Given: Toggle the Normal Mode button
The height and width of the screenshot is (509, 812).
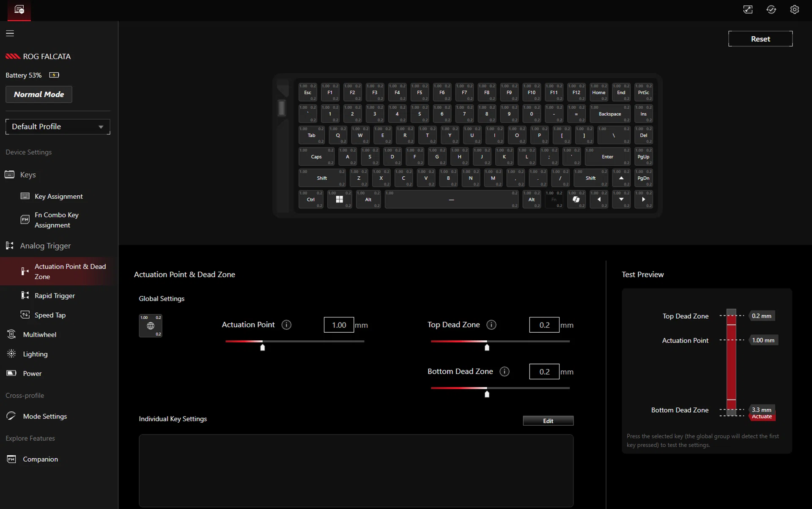Looking at the screenshot, I should click(x=39, y=94).
